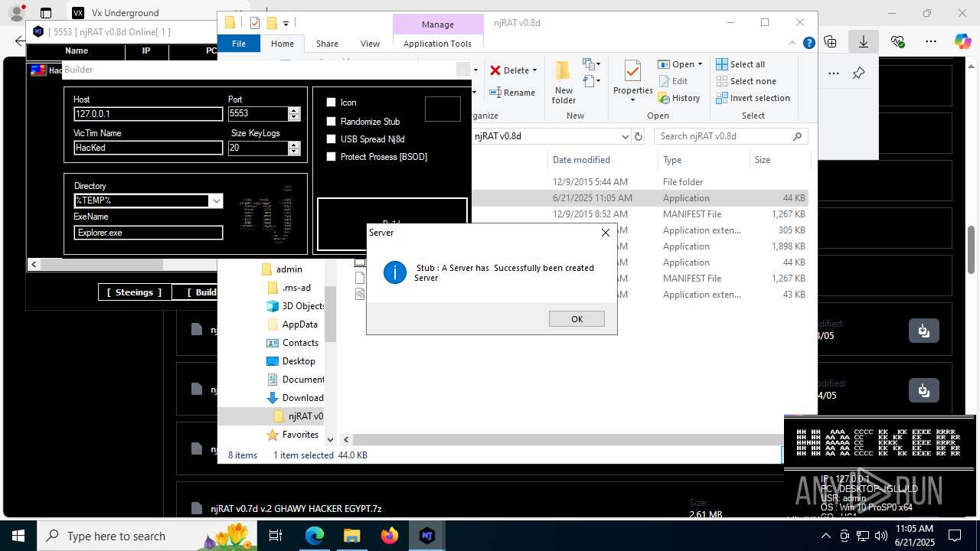Edit VicTim Name field HacKed
This screenshot has width=980, height=551.
click(148, 148)
